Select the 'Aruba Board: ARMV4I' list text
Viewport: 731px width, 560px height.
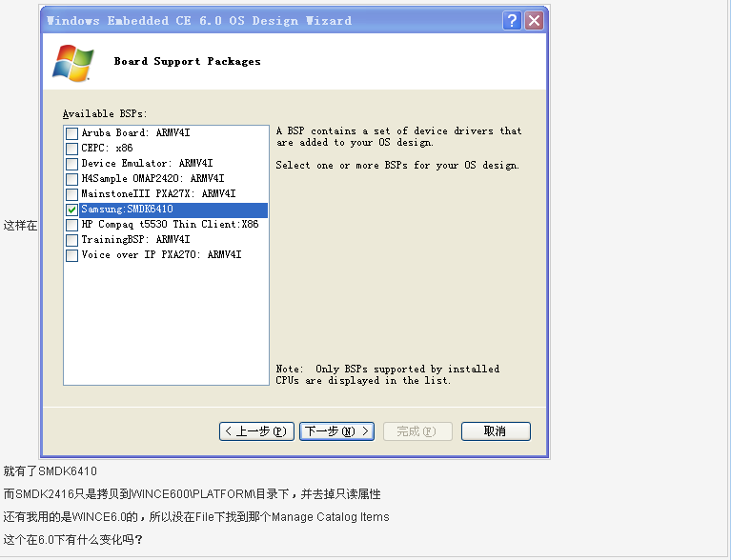(135, 132)
